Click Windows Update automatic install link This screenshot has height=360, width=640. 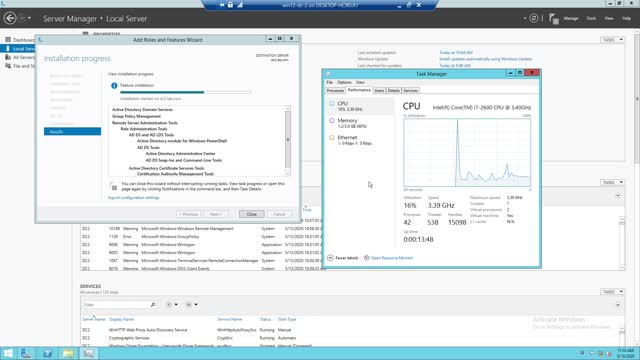click(485, 59)
